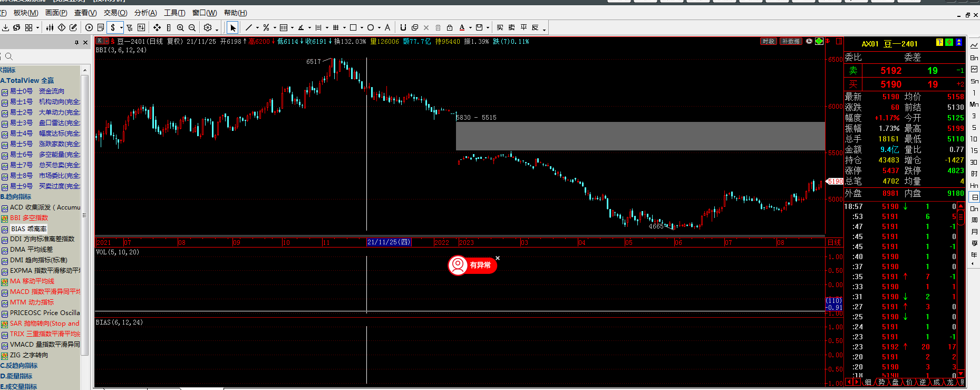Click the 买 buy toolbar button
The image size is (980, 390).
500,27
